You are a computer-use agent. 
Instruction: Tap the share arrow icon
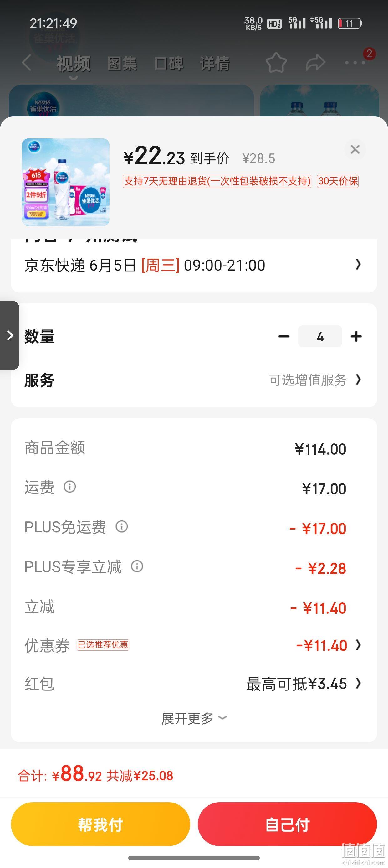point(316,63)
